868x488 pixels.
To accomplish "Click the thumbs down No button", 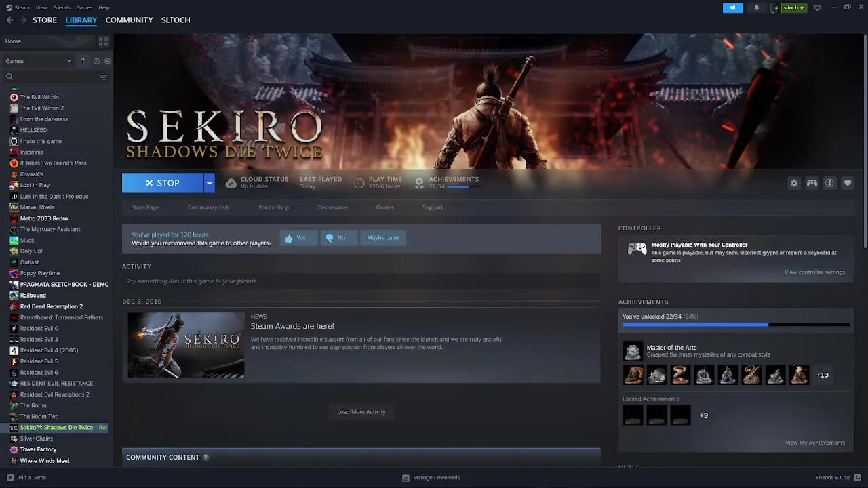I will point(338,238).
